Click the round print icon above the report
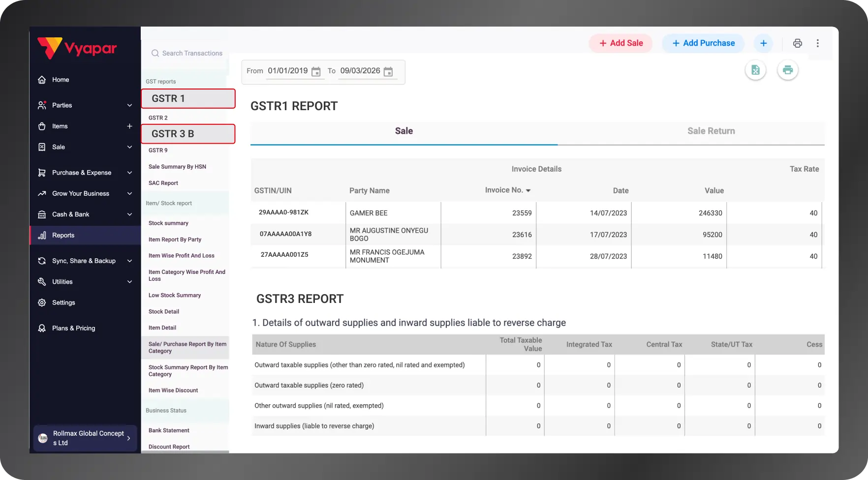This screenshot has height=480, width=868. pos(788,70)
